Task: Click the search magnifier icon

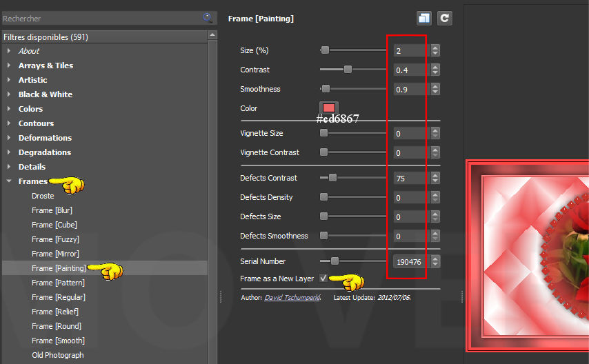Action: pyautogui.click(x=208, y=18)
